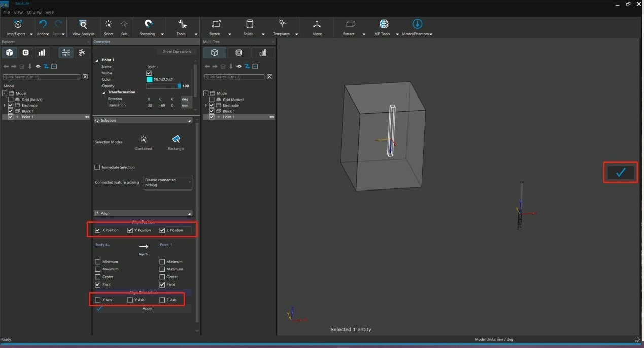
Task: Expand the Electrode node in Explorer
Action: tap(5, 105)
